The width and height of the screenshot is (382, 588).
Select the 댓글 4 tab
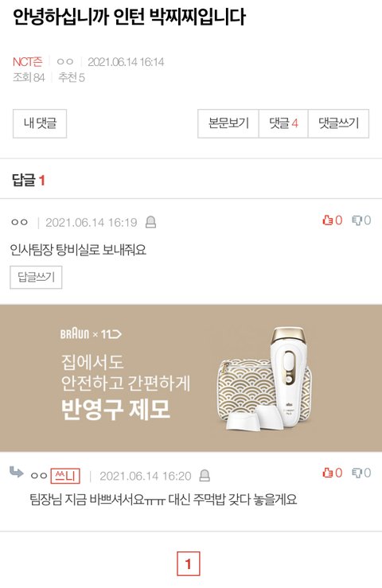[283, 123]
